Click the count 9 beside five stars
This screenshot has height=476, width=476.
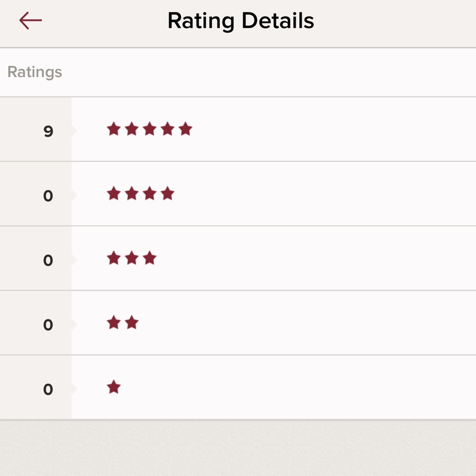click(x=48, y=131)
